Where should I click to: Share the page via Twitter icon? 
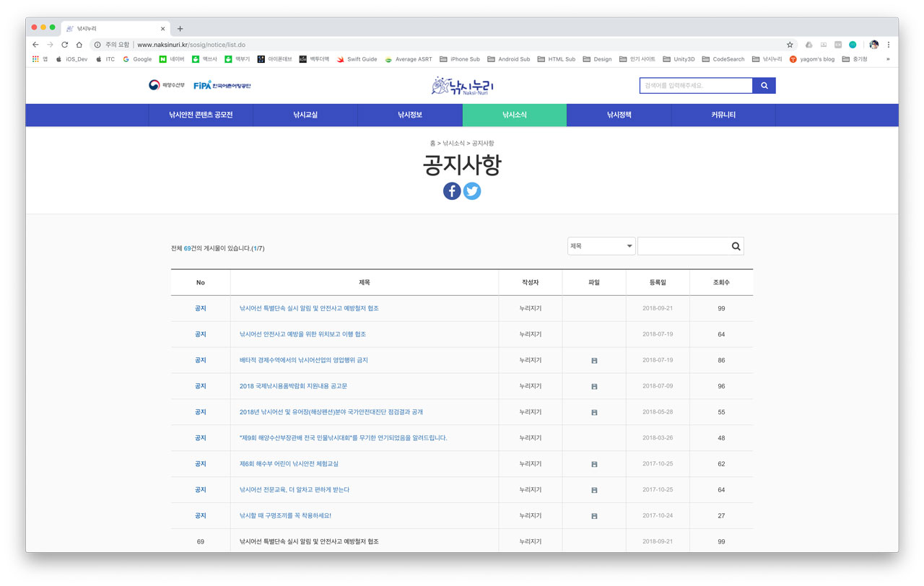[472, 191]
